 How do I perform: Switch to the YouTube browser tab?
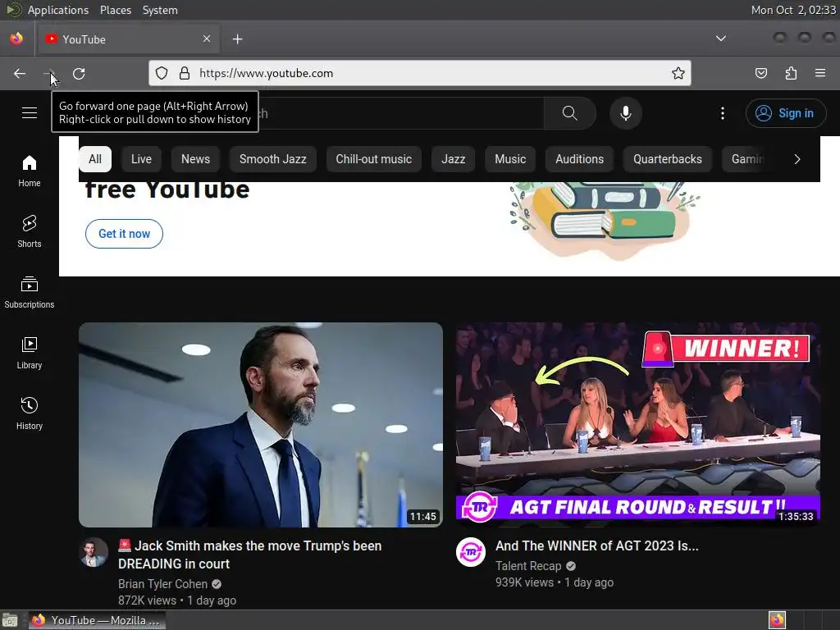(128, 39)
